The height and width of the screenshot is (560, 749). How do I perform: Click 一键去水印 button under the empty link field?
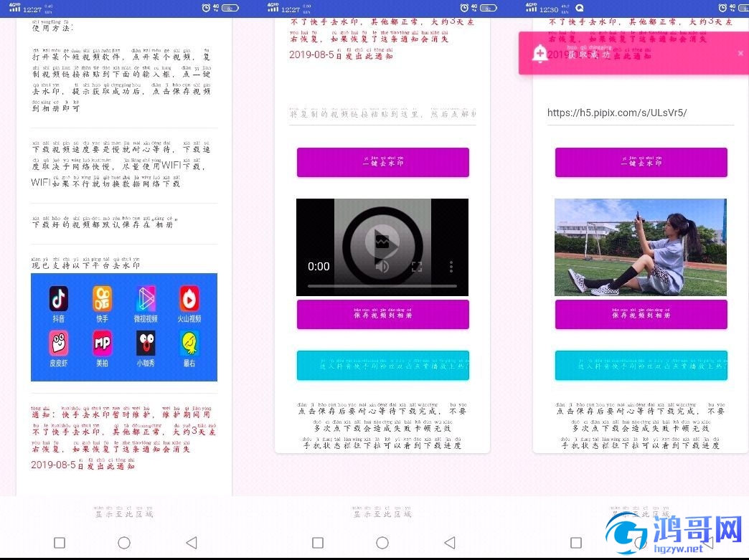click(382, 162)
